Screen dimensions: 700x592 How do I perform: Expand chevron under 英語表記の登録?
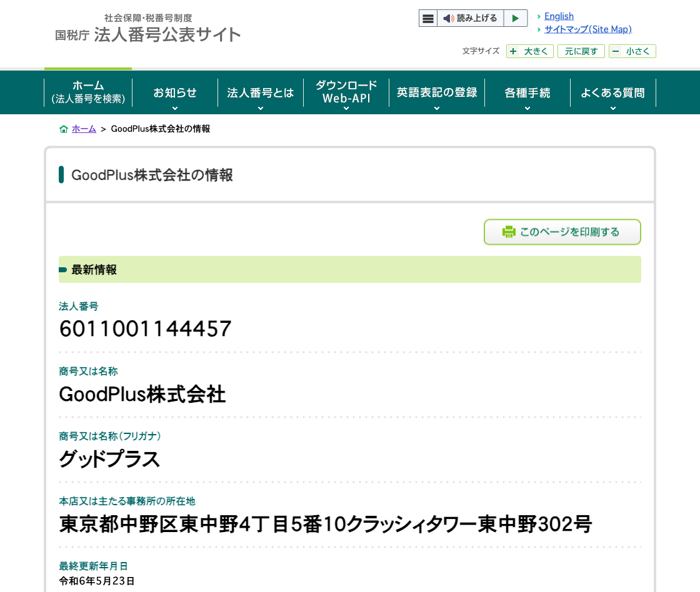click(437, 109)
